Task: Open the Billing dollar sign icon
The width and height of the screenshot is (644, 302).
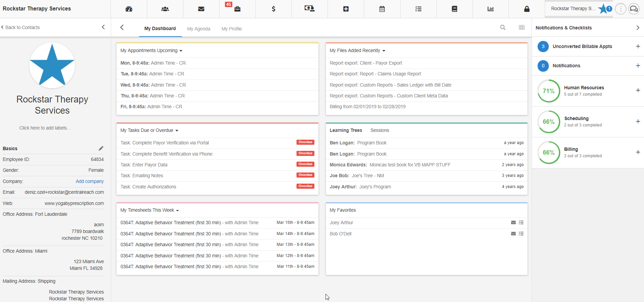Action: (x=274, y=9)
